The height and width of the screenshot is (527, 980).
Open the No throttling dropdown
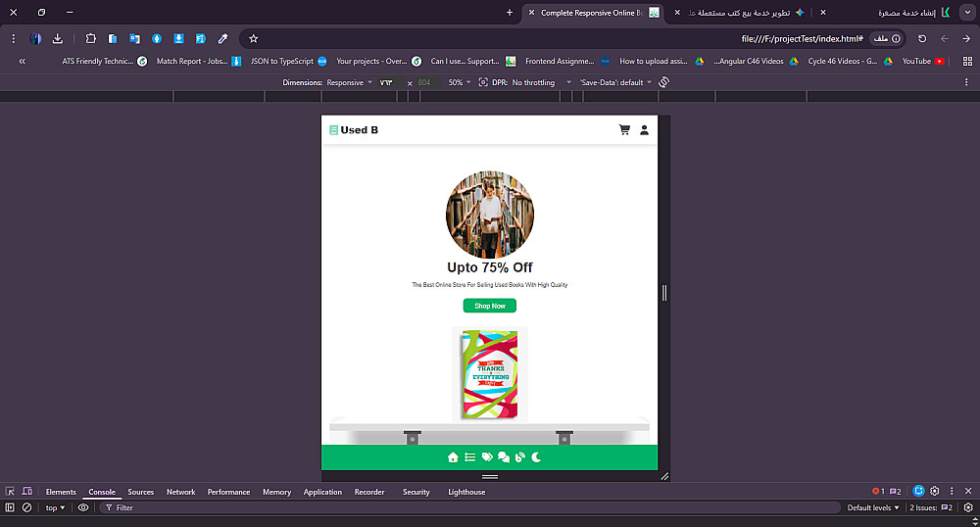point(541,82)
